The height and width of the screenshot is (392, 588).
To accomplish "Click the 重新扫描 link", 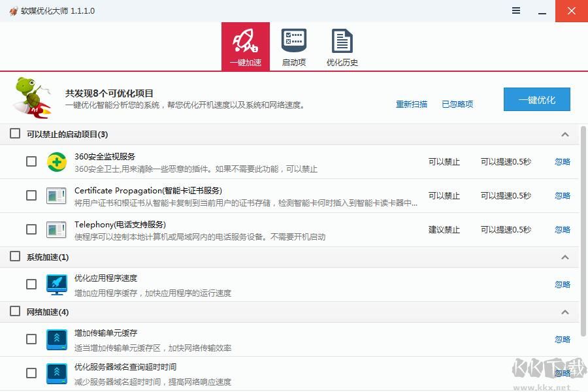I will pyautogui.click(x=412, y=104).
